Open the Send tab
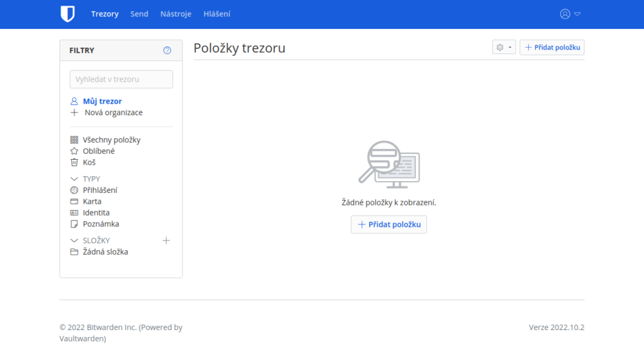644x359 pixels. (x=139, y=14)
